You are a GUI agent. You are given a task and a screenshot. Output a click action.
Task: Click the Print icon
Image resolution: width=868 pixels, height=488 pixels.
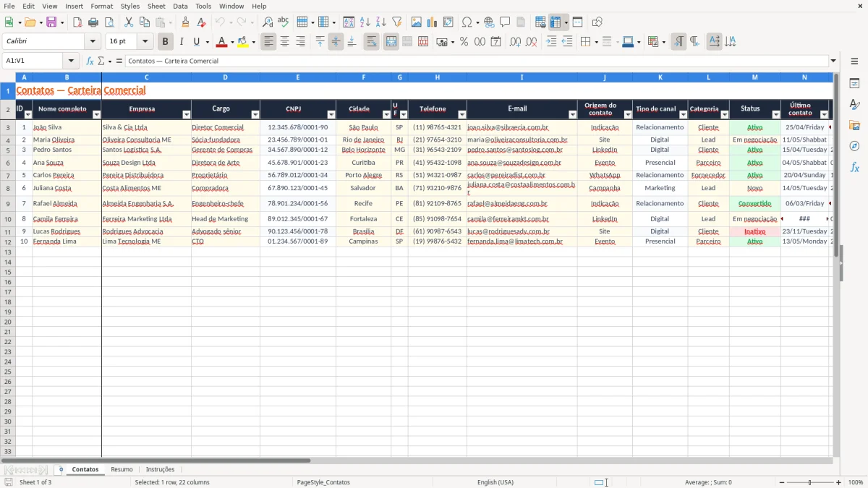[x=93, y=22]
